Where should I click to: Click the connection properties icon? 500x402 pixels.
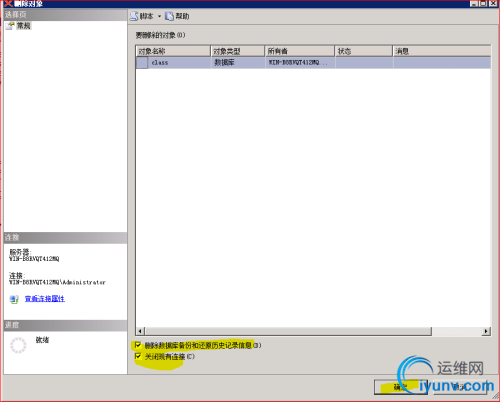pyautogui.click(x=14, y=299)
